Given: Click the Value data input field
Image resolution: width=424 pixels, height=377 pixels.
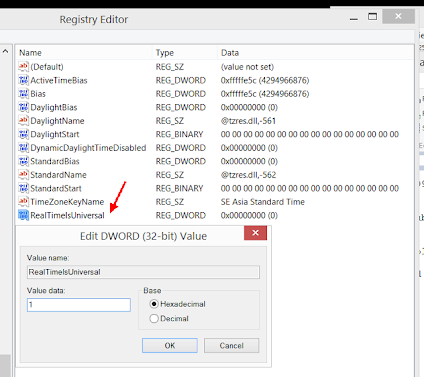Looking at the screenshot, I should [x=79, y=305].
